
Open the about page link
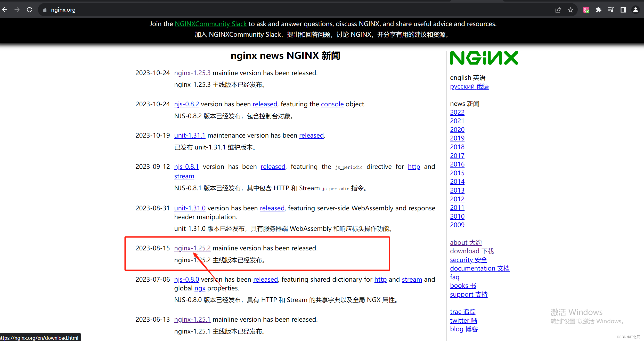click(466, 242)
